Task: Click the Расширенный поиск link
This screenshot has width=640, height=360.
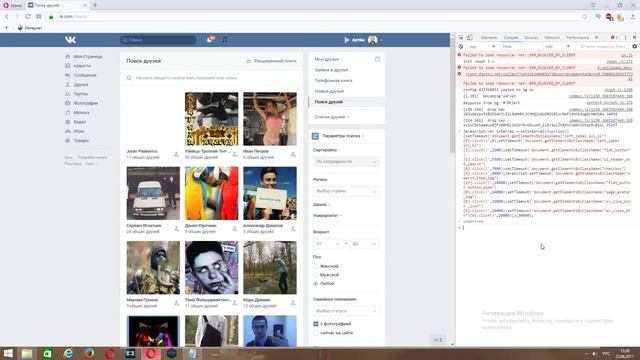Action: click(271, 61)
